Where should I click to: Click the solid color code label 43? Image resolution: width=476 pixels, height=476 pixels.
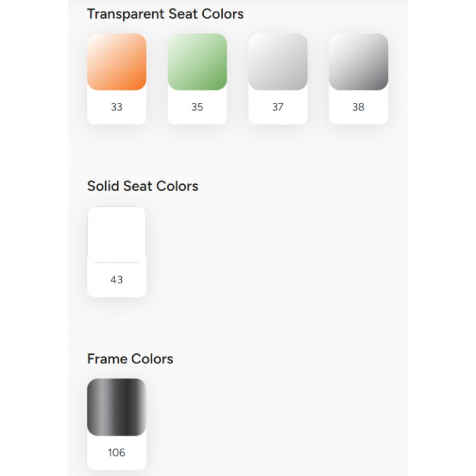click(x=117, y=280)
